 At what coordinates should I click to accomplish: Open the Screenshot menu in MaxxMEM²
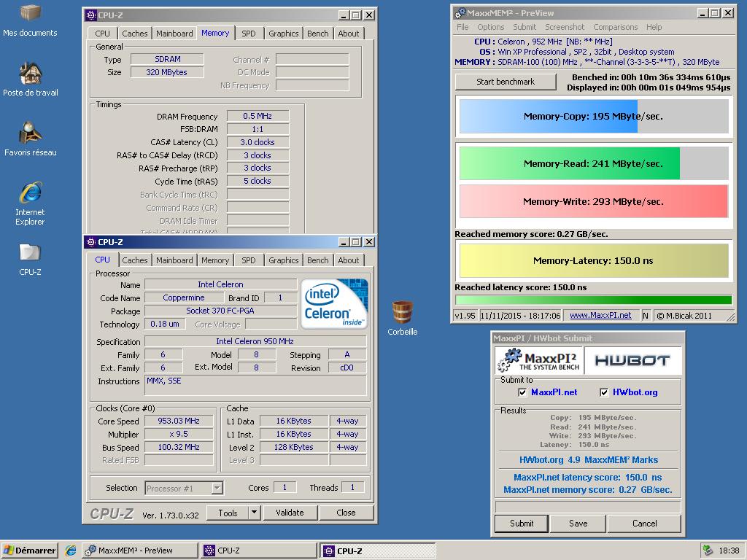click(x=565, y=27)
